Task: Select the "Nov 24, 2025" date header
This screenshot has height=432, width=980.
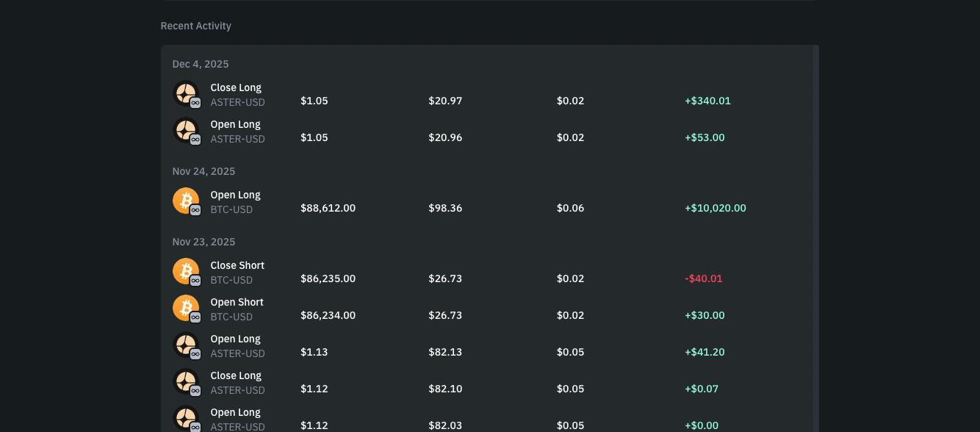Action: [x=203, y=171]
